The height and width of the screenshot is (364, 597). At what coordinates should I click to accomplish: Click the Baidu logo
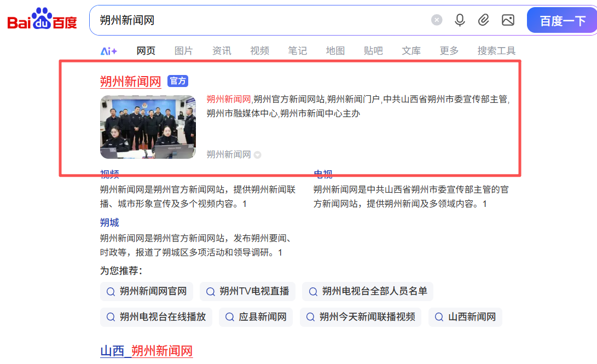click(x=41, y=20)
